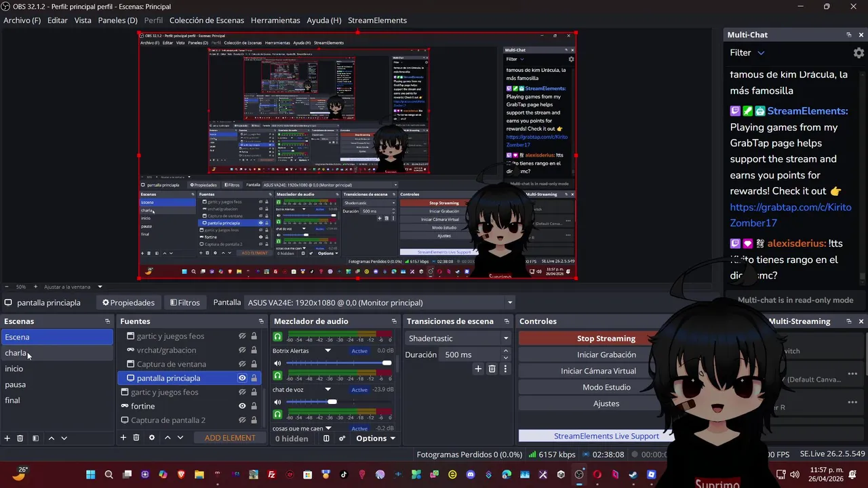Remove scene transition with trash icon

point(492,369)
